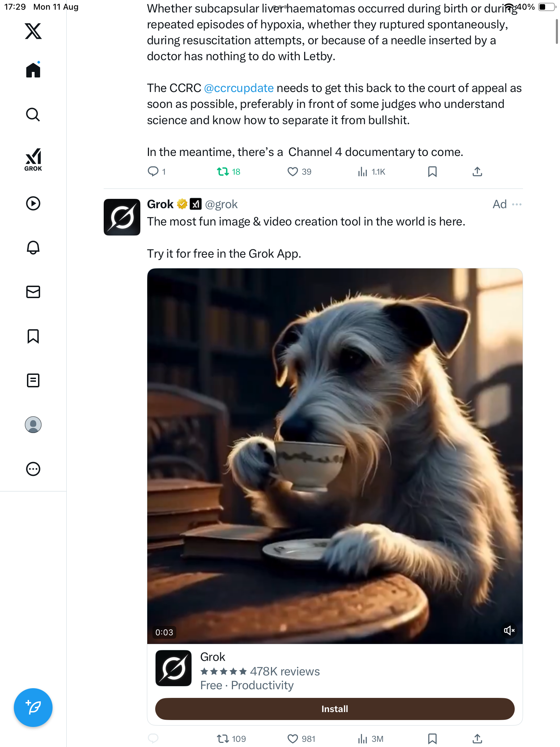The image size is (560, 747).
Task: Open the Video tab play icon
Action: 33,203
